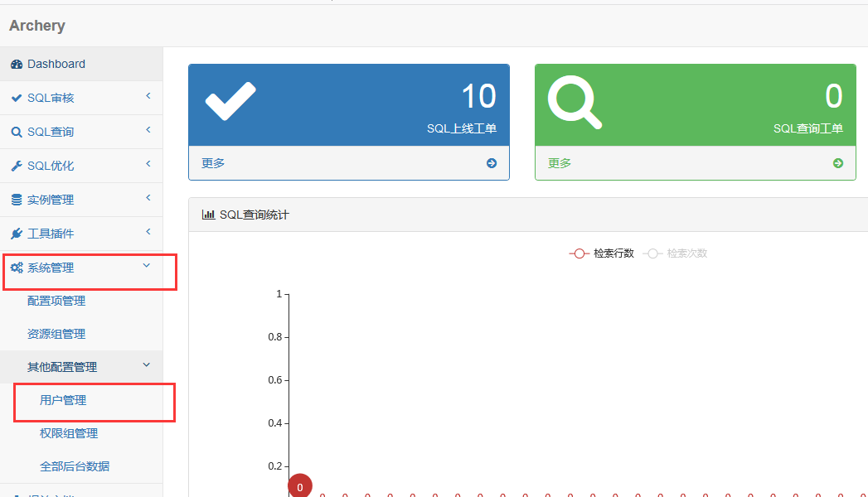Image resolution: width=868 pixels, height=497 pixels.
Task: Click the 系统管理 gears icon
Action: coord(17,268)
